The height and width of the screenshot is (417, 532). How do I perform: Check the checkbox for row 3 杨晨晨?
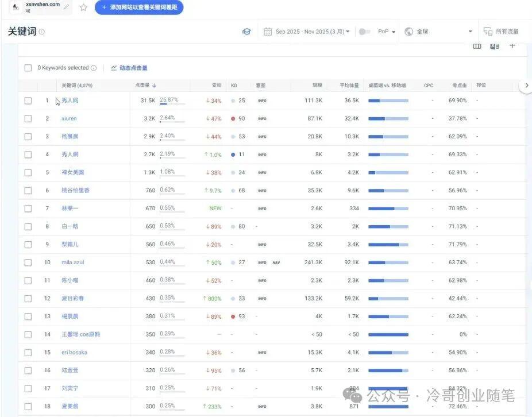pyautogui.click(x=28, y=137)
